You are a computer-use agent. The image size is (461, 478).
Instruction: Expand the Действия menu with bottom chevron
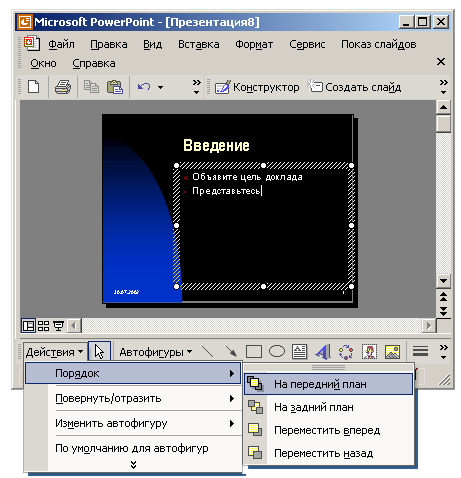click(133, 465)
